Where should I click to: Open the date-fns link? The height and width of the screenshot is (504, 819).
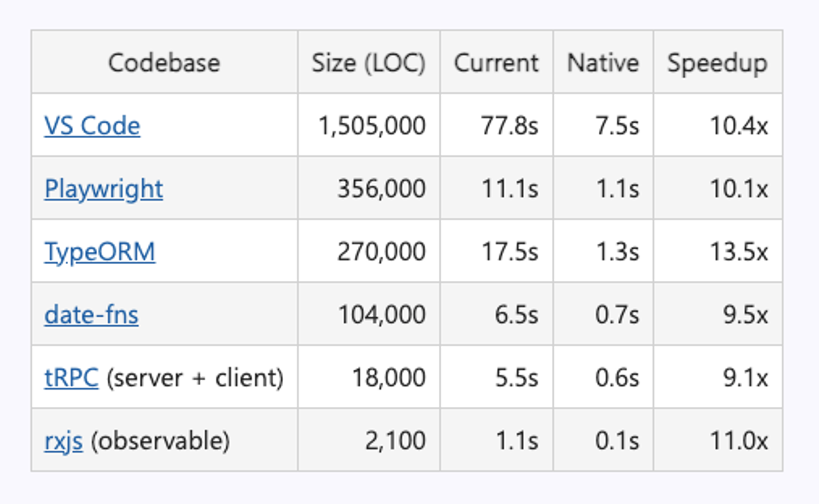tap(91, 315)
